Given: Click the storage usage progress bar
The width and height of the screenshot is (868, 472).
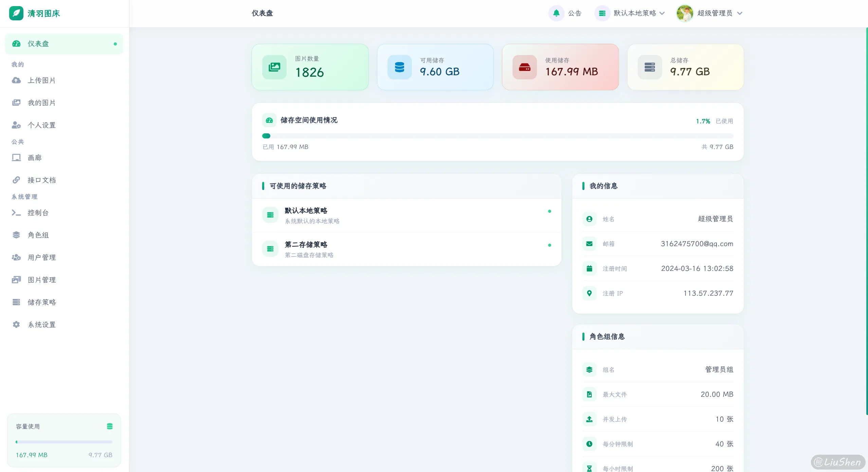Looking at the screenshot, I should 498,136.
